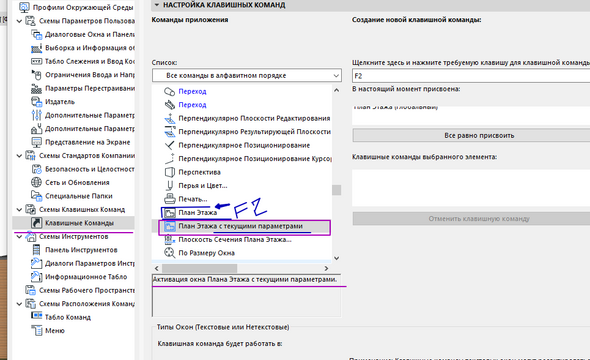
Task: Click the Информационное Табло icon
Action: [36, 277]
